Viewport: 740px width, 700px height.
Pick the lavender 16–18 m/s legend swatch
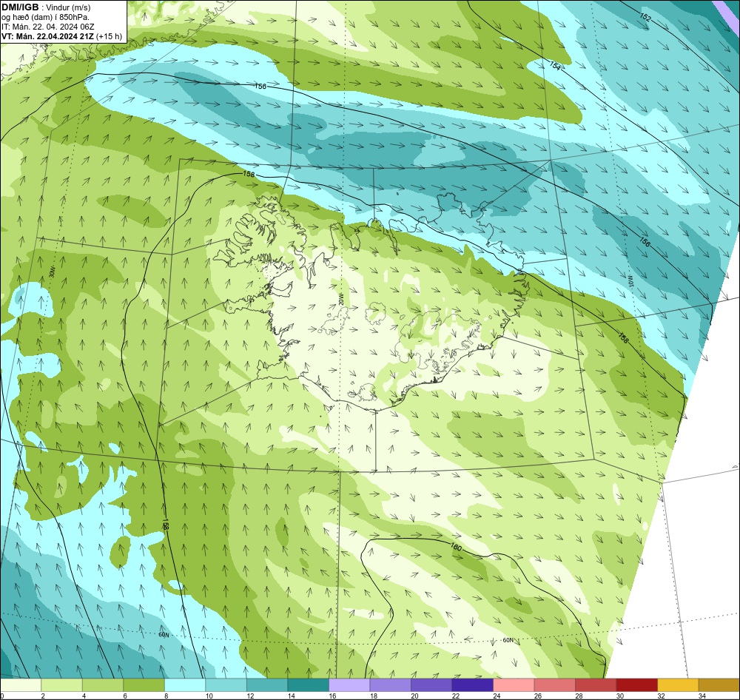349,685
